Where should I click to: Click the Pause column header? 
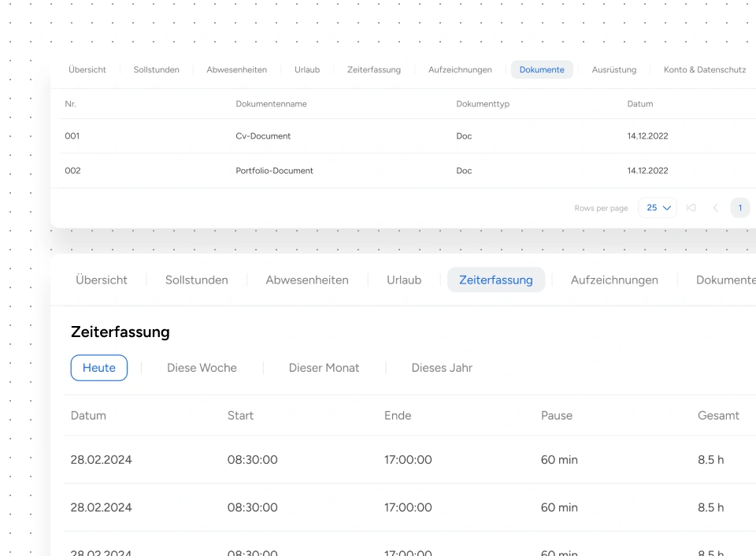coord(556,416)
